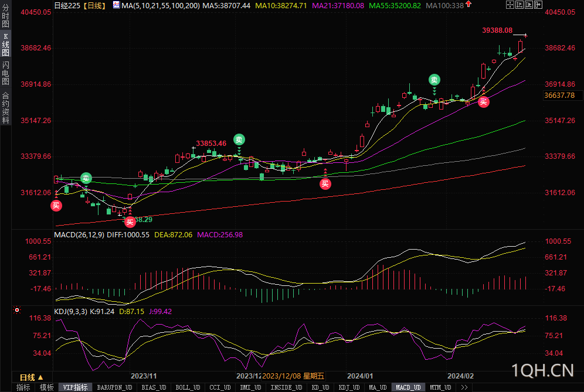Click the 买 marker in February 2024
584x392 pixels.
(483, 102)
